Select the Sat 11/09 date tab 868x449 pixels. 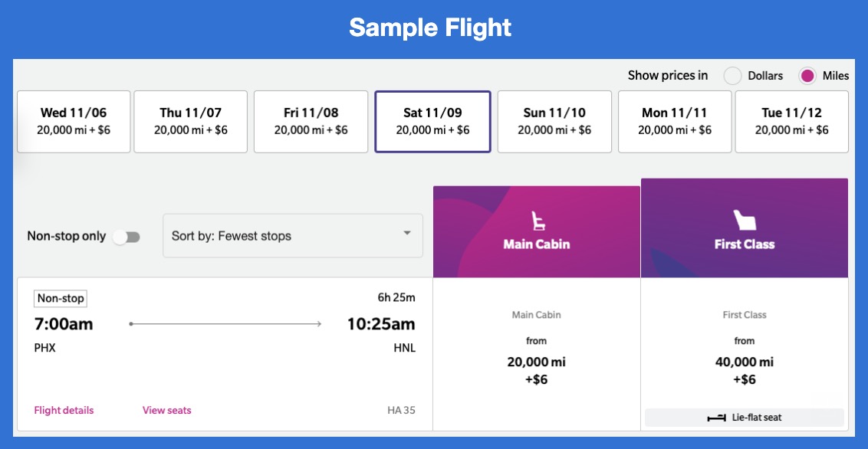point(432,122)
